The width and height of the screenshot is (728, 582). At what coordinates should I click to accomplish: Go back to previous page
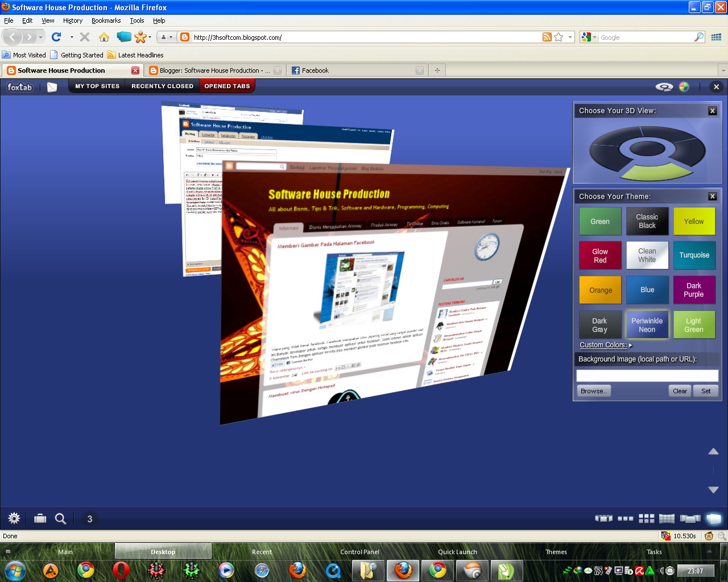click(13, 37)
